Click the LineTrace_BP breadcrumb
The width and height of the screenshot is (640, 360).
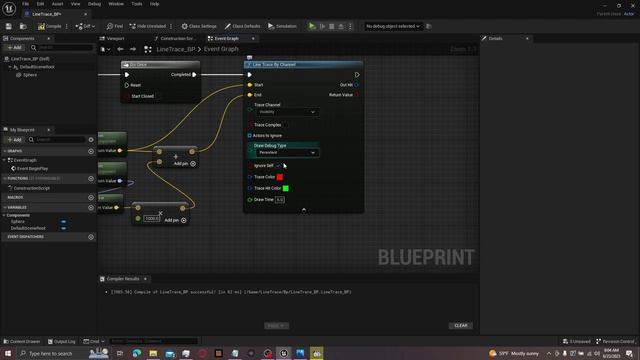tap(176, 49)
